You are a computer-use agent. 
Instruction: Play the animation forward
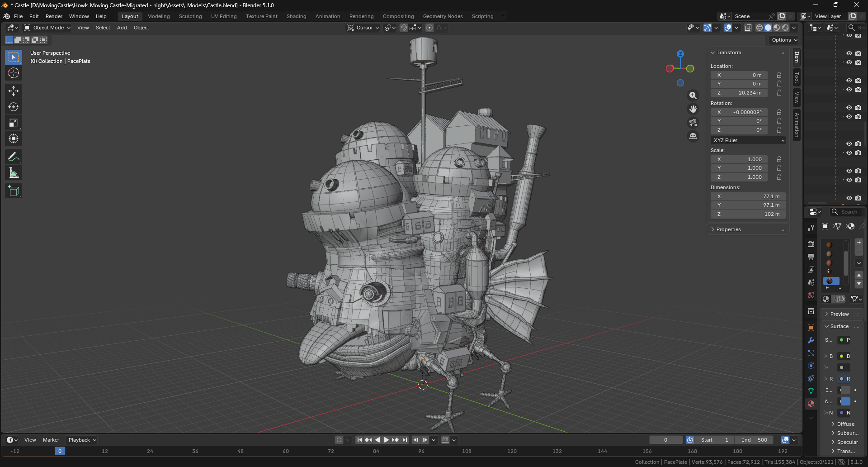pos(386,440)
